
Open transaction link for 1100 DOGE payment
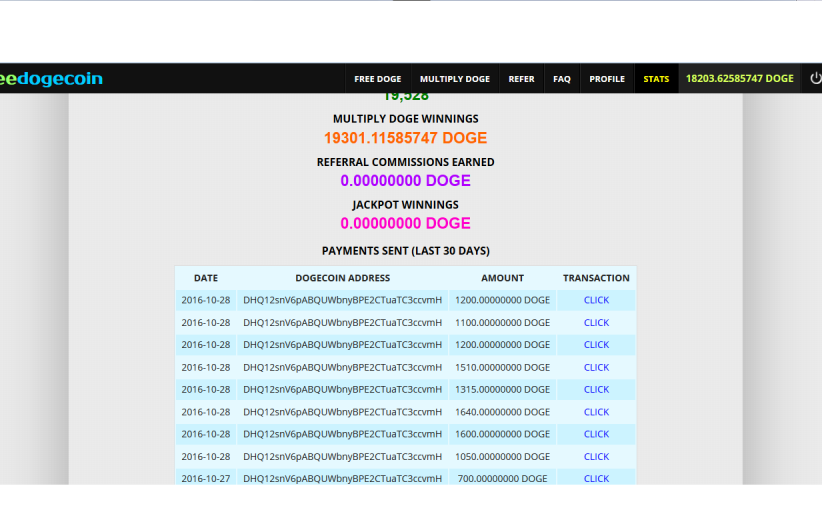596,323
